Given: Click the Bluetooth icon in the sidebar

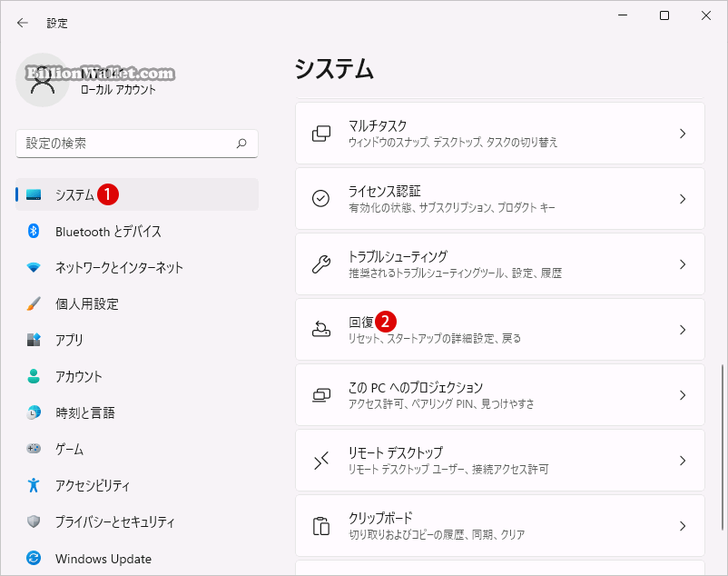Looking at the screenshot, I should [x=34, y=231].
